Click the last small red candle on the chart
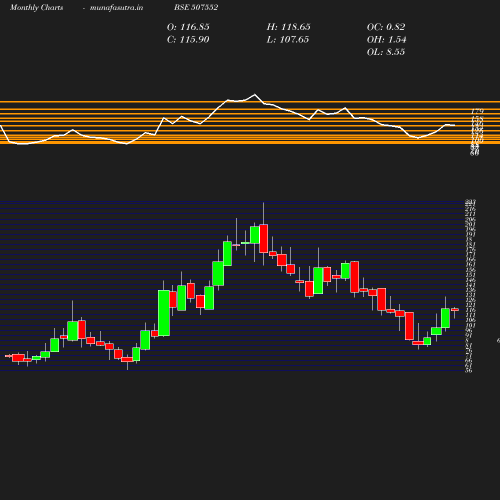Image resolution: width=500 pixels, height=500 pixels. tap(455, 310)
